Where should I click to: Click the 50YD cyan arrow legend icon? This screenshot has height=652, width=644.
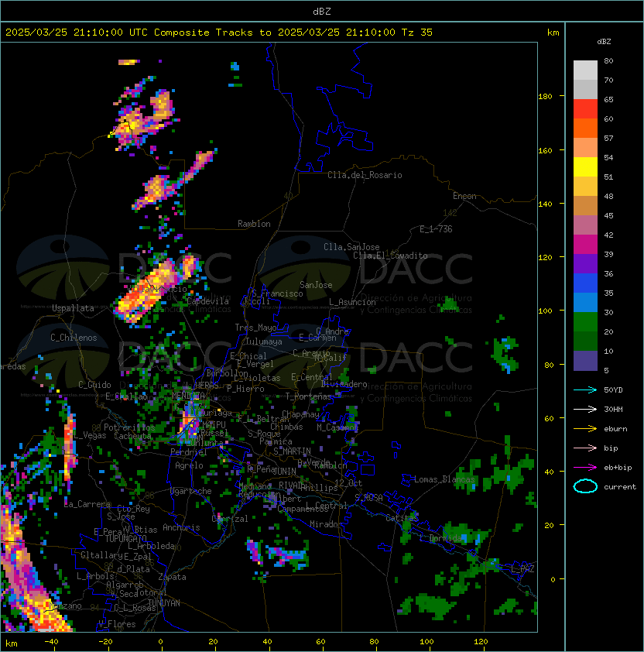[585, 389]
